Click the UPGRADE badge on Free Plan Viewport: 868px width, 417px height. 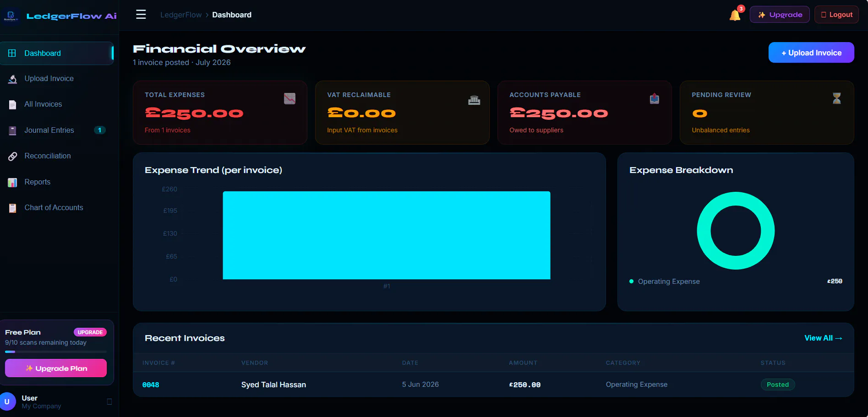(x=90, y=332)
